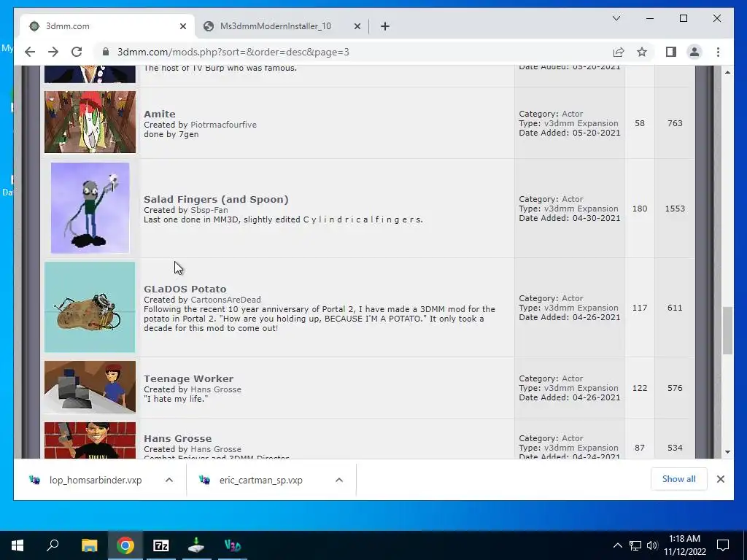747x560 pixels.
Task: Click the GLaDOS Potato thumbnail
Action: pos(90,307)
